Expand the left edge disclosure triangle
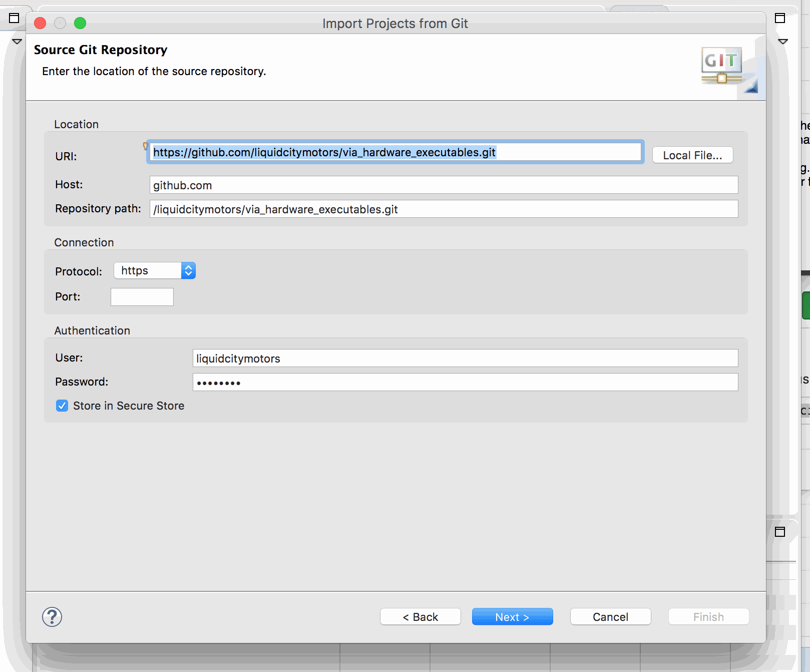The width and height of the screenshot is (810, 672). (x=17, y=41)
